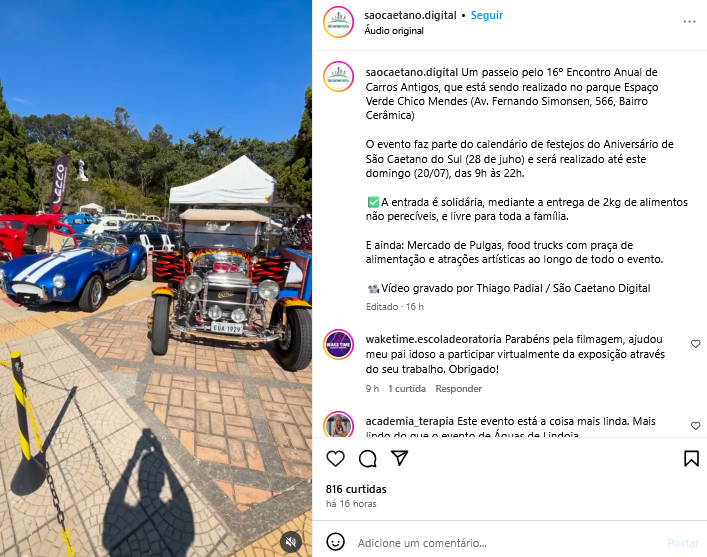View who liked via 816 curtidas

356,489
